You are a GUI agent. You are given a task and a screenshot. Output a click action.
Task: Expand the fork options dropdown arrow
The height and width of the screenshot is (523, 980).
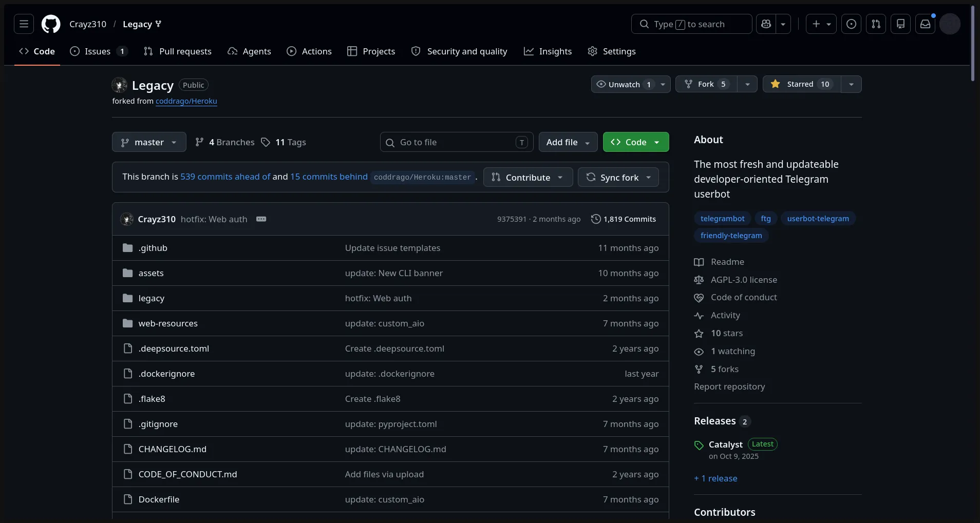[747, 84]
